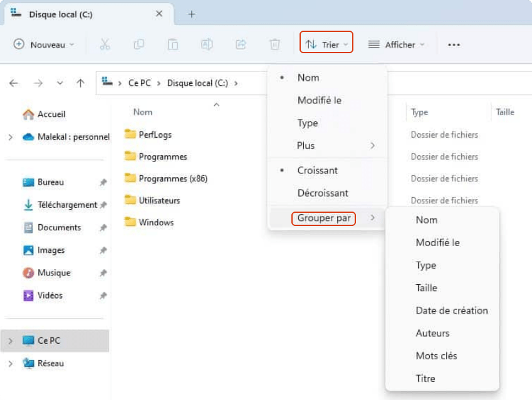The width and height of the screenshot is (532, 400).
Task: Click the Paste icon in the toolbar
Action: [x=172, y=44]
